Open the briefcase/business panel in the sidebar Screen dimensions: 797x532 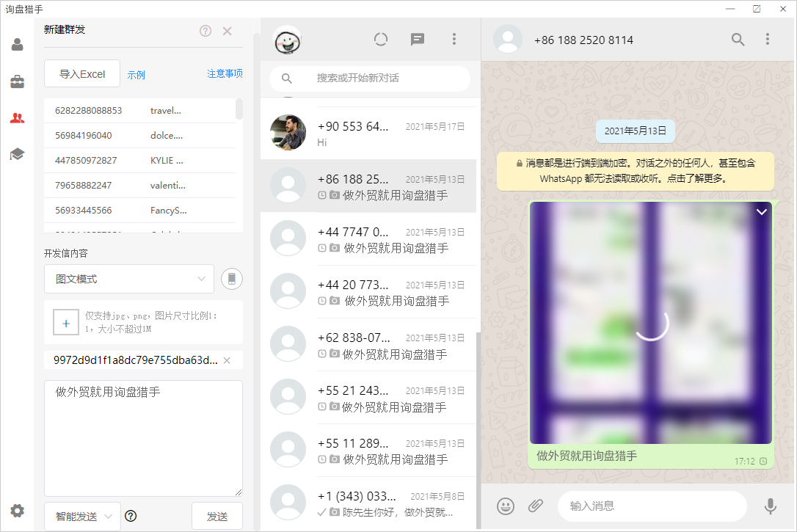coord(18,82)
